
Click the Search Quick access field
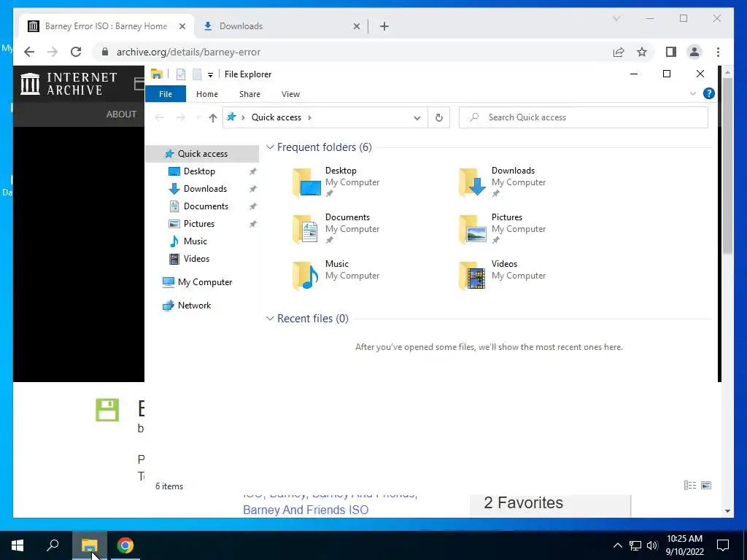pyautogui.click(x=583, y=117)
